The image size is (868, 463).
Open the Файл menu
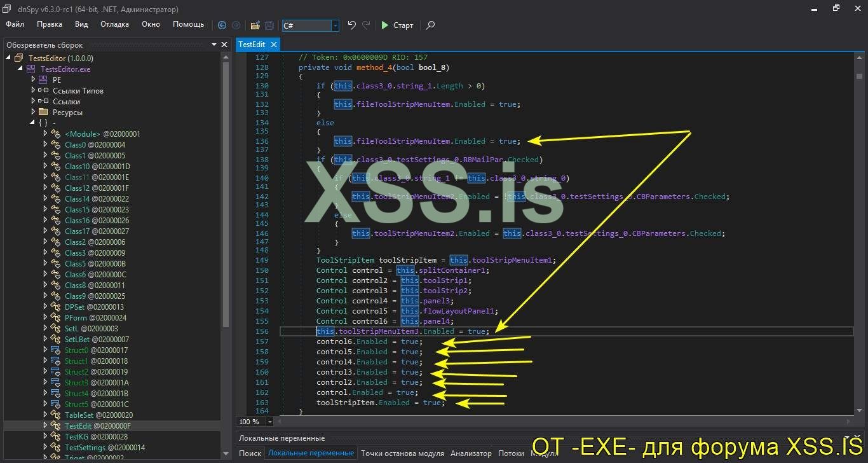[15, 24]
